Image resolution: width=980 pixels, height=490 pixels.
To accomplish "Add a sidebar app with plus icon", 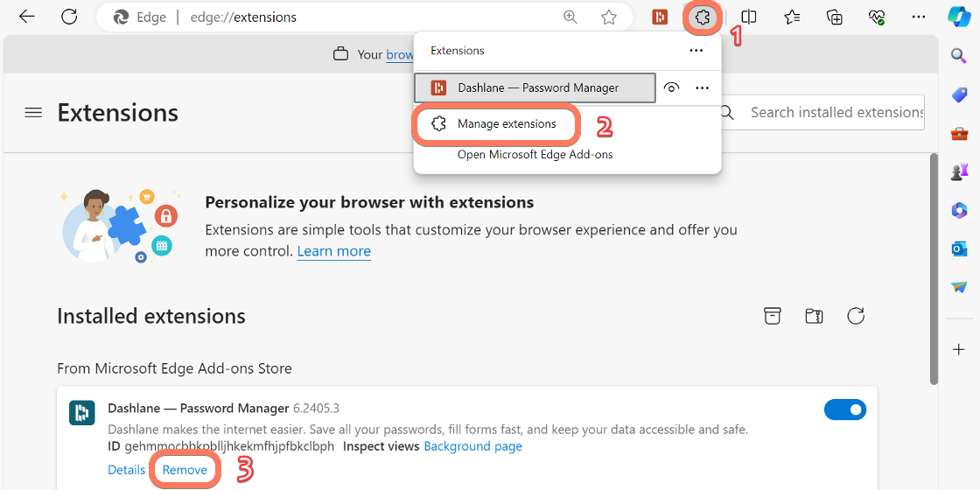I will point(959,349).
